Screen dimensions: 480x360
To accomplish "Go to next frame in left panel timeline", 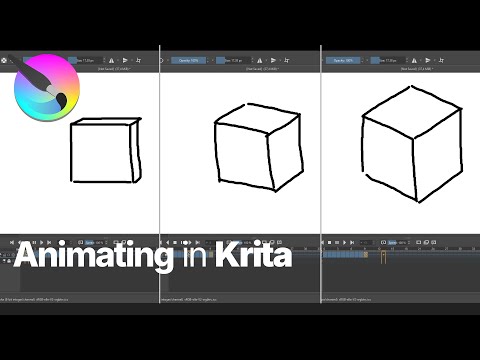I will (49, 242).
